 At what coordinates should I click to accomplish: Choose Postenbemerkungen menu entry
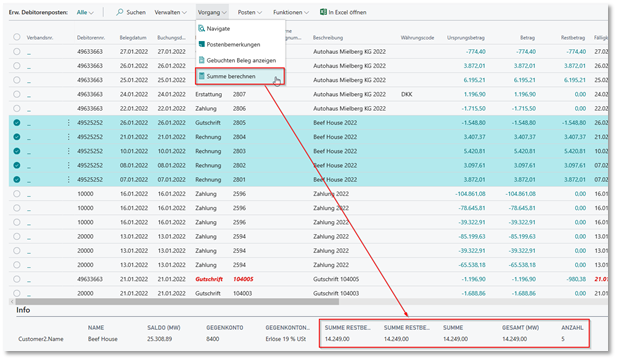click(240, 44)
